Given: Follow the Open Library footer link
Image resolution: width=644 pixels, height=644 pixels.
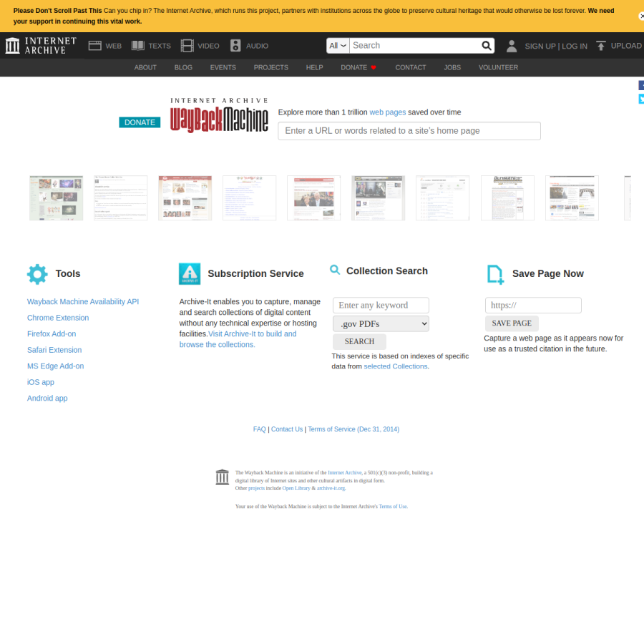Looking at the screenshot, I should [296, 488].
